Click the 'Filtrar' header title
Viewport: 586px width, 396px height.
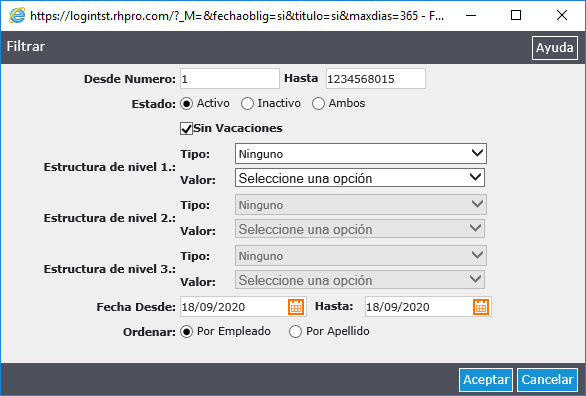pyautogui.click(x=26, y=46)
